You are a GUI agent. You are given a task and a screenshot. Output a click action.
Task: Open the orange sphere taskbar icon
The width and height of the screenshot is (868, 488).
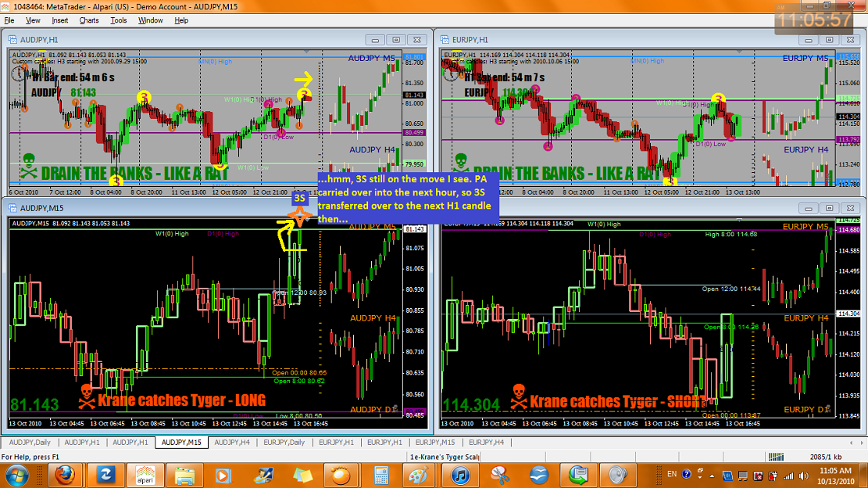(341, 475)
